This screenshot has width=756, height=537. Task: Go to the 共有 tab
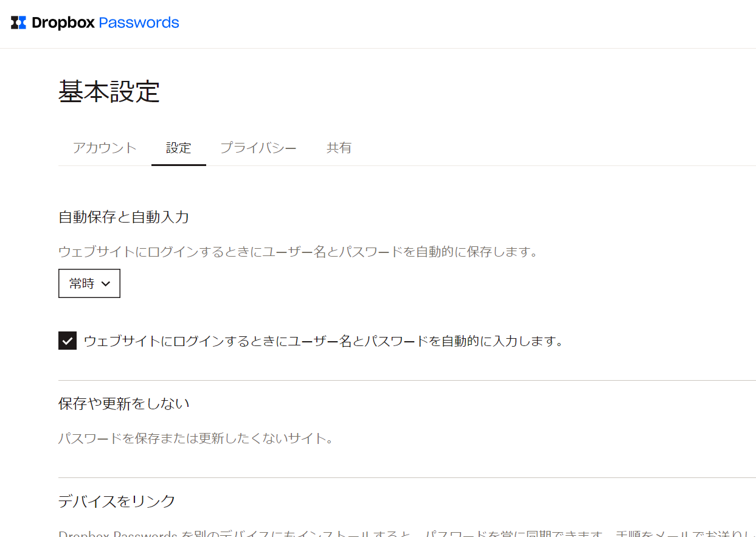click(x=339, y=148)
